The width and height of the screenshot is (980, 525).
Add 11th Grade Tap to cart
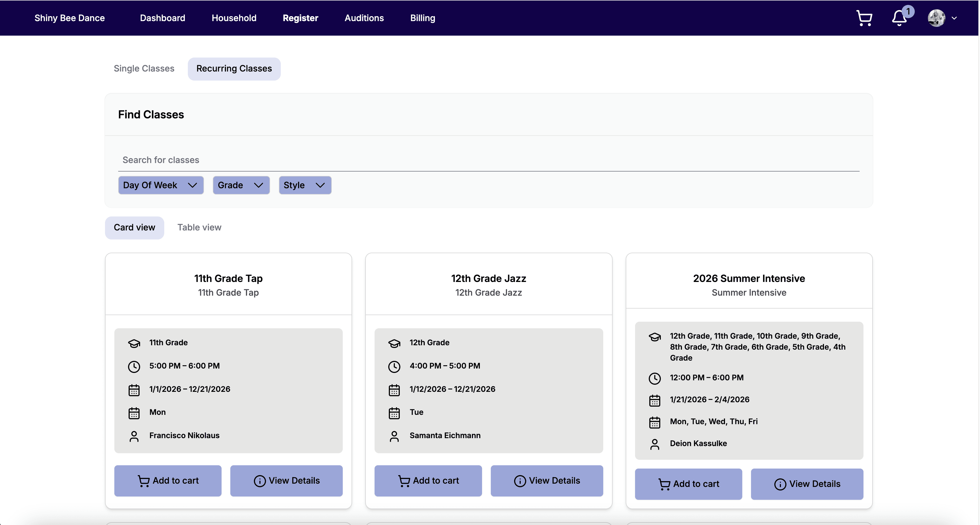pos(168,481)
